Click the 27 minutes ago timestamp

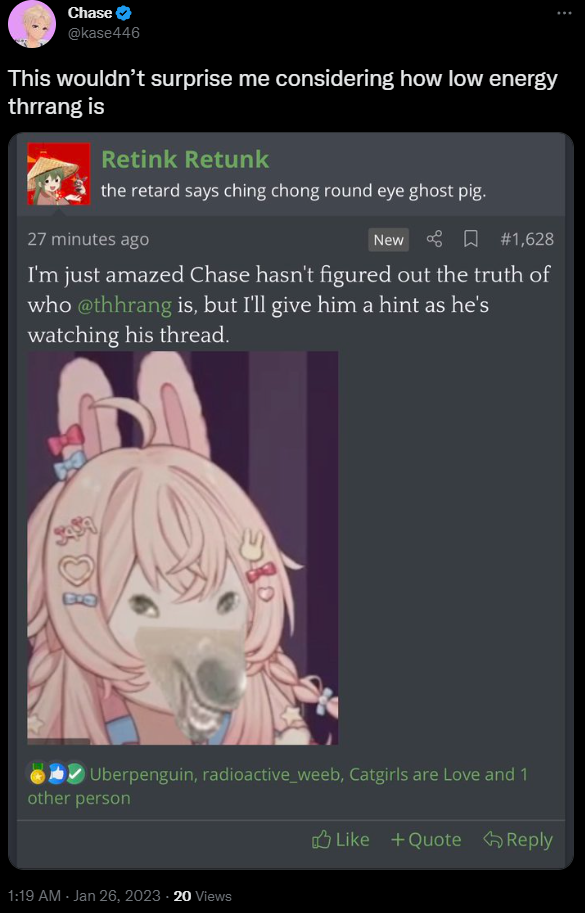88,239
